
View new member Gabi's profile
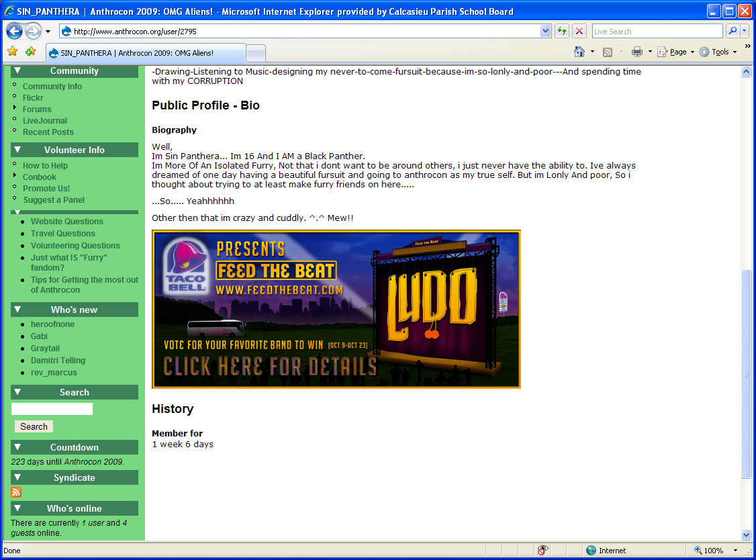39,336
